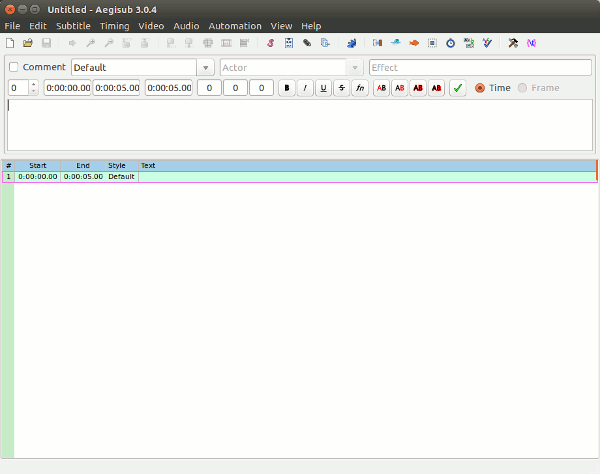
Task: Create a new subtitle file
Action: pos(10,43)
